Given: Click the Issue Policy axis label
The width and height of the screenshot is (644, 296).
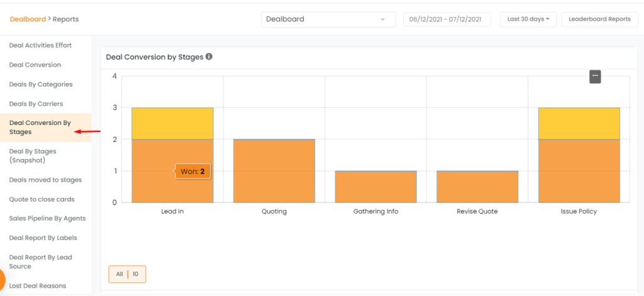Looking at the screenshot, I should 579,212.
